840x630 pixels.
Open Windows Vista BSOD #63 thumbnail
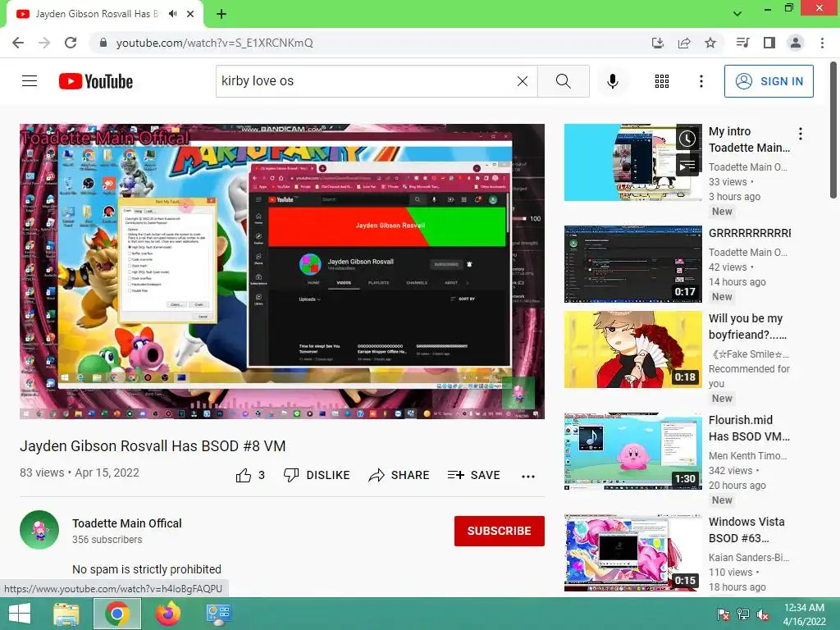pos(632,553)
